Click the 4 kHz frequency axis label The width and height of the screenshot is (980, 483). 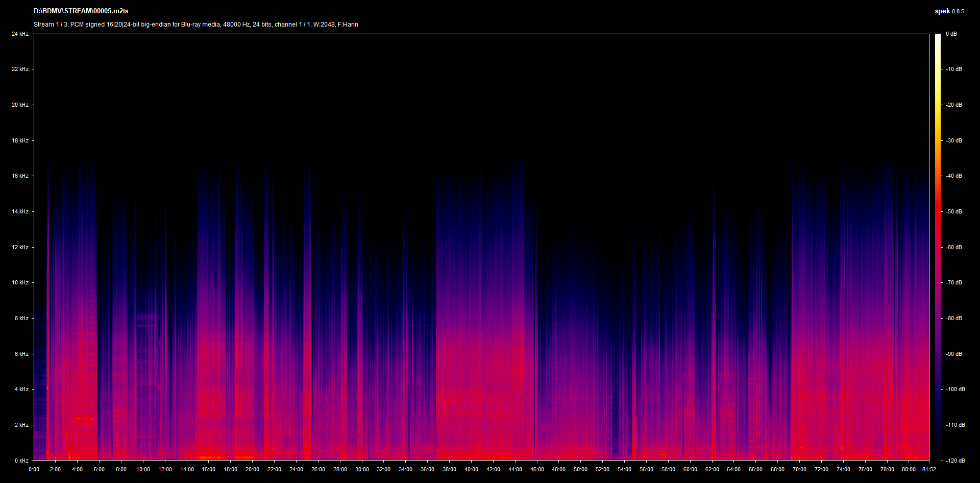pyautogui.click(x=21, y=389)
